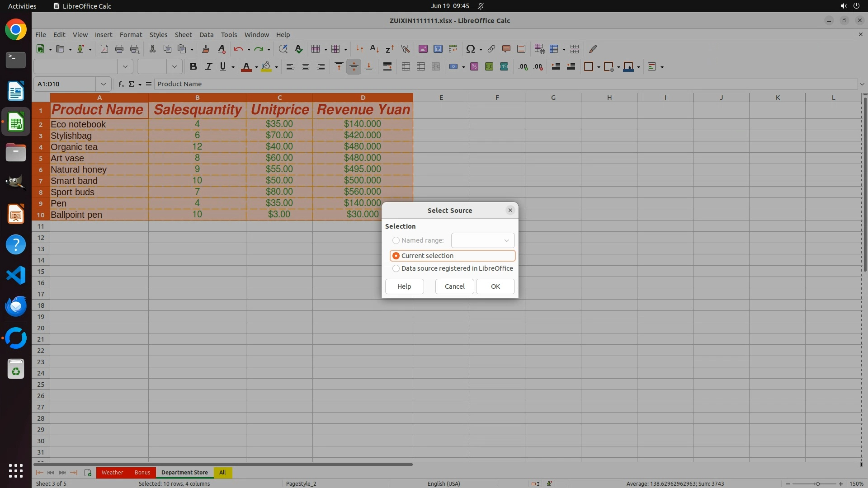Expand the Named range combo box
Screen dimensions: 868x488
pos(506,240)
